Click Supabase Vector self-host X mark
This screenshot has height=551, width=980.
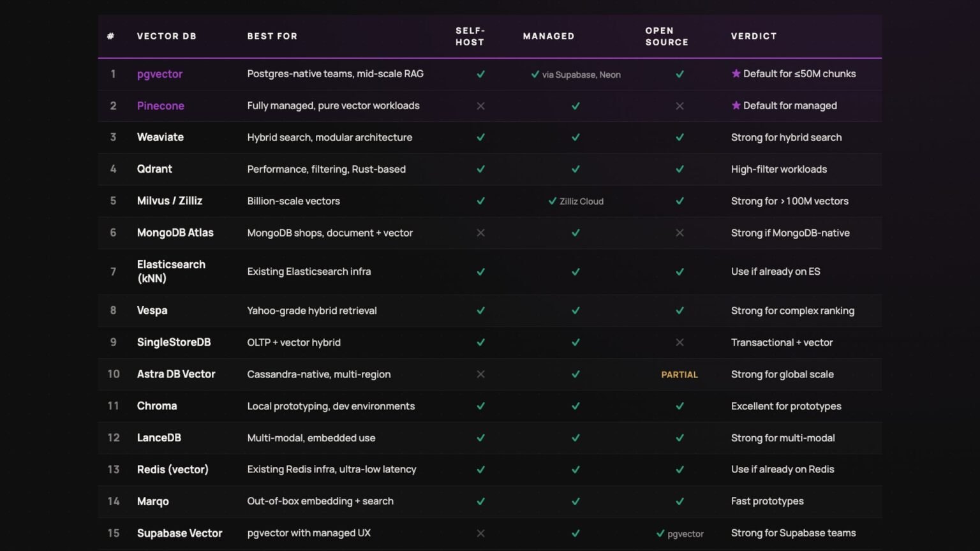click(480, 533)
